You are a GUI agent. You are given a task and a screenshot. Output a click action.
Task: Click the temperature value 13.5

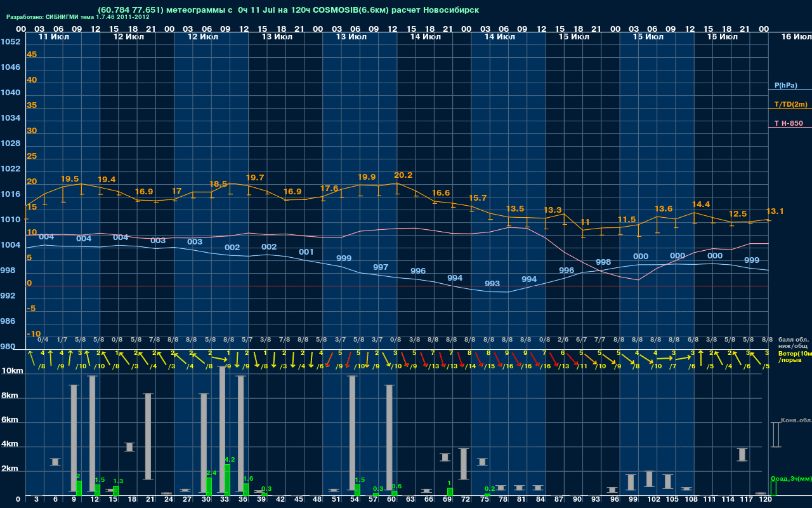pyautogui.click(x=515, y=209)
